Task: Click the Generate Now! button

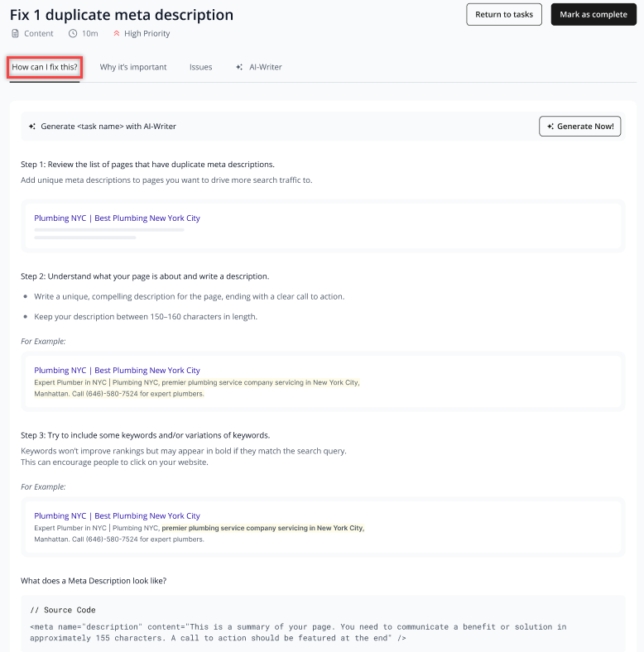Action: (x=580, y=127)
